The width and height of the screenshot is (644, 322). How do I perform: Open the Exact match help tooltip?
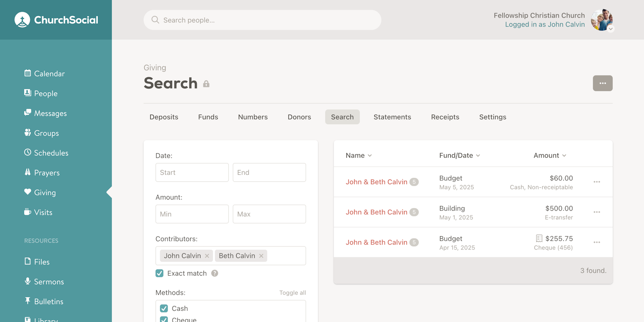pyautogui.click(x=214, y=273)
